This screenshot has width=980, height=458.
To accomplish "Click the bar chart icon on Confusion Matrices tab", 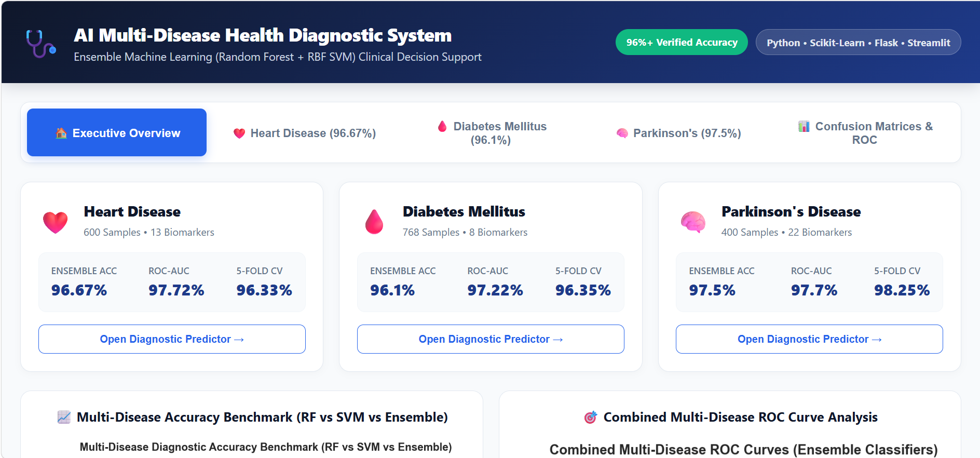I will coord(804,126).
